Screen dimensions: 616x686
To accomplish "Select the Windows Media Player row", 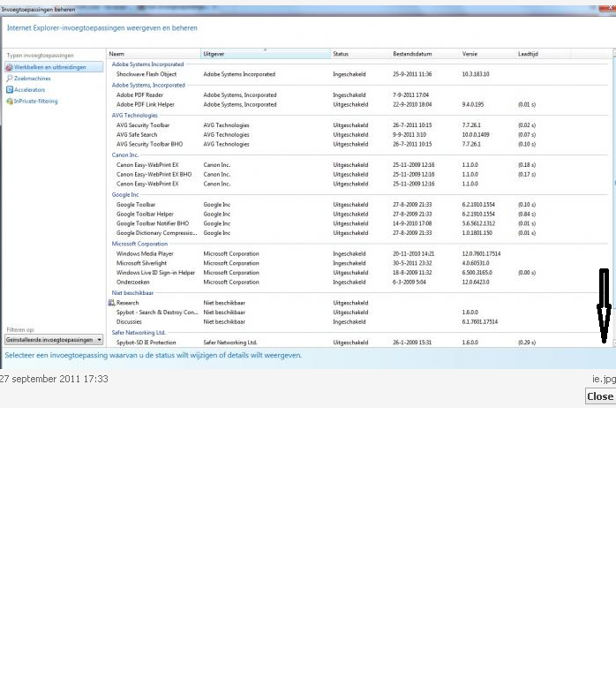I will pos(358,253).
